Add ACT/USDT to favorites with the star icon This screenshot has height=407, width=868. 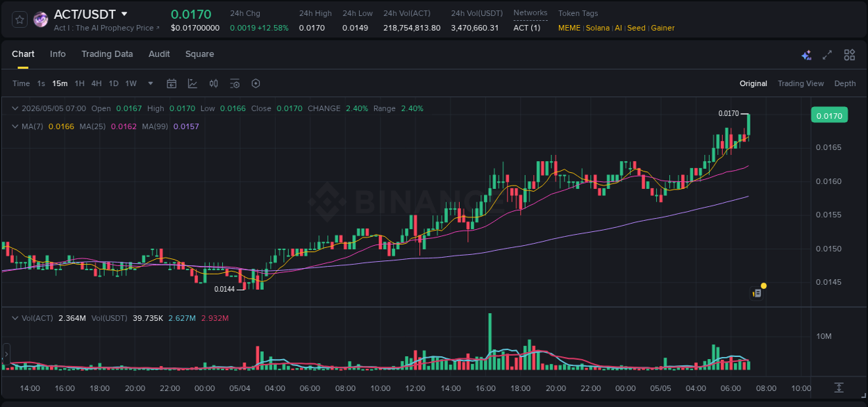[19, 20]
